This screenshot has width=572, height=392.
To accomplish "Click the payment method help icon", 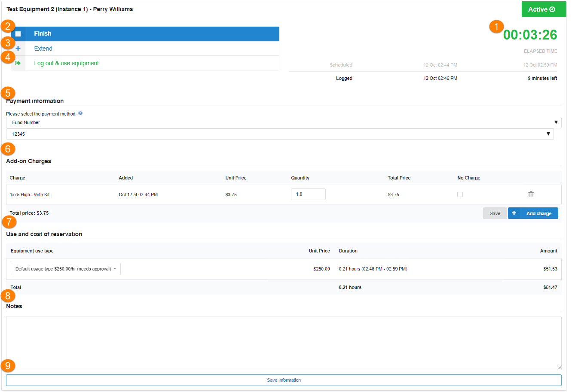I will 80,113.
